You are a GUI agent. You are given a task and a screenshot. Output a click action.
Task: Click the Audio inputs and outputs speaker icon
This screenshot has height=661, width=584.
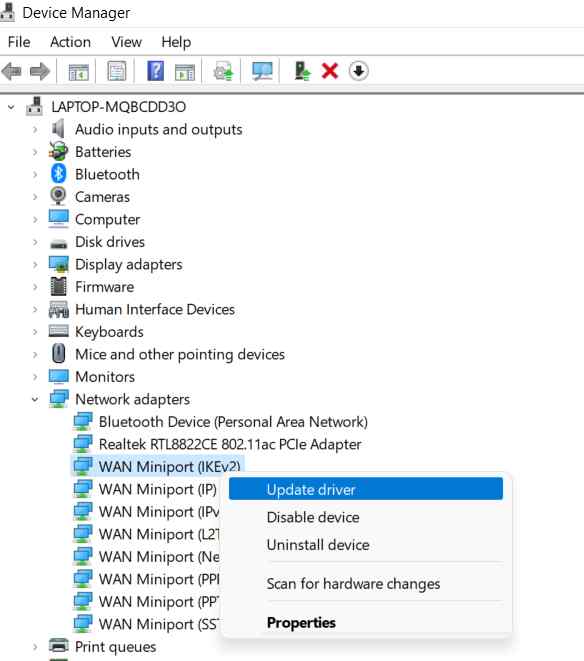point(58,129)
